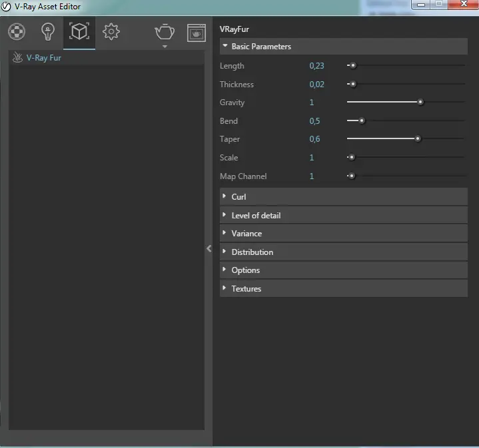Click the V-Ray logo in title bar
The height and width of the screenshot is (448, 479).
(x=7, y=7)
